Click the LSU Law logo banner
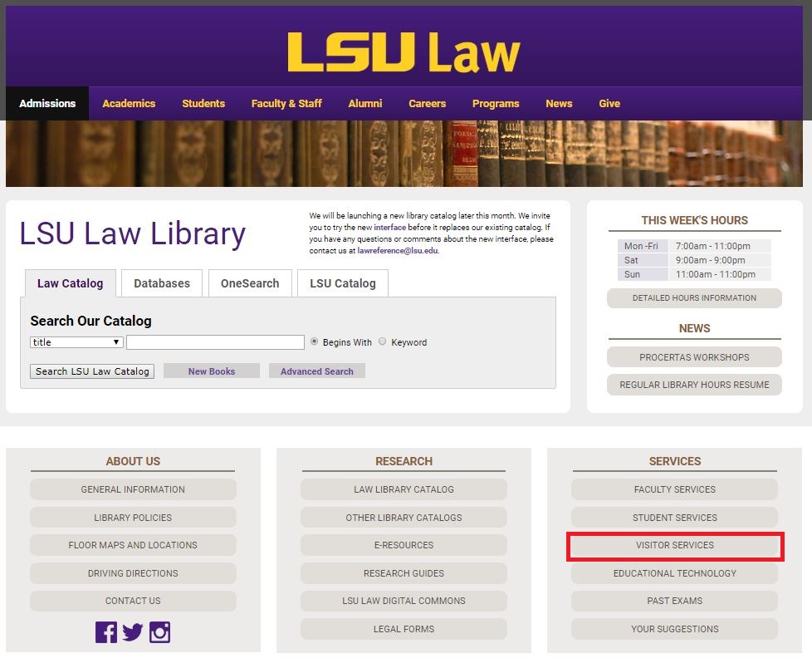Screen dimensions: 812x668 click(404, 52)
